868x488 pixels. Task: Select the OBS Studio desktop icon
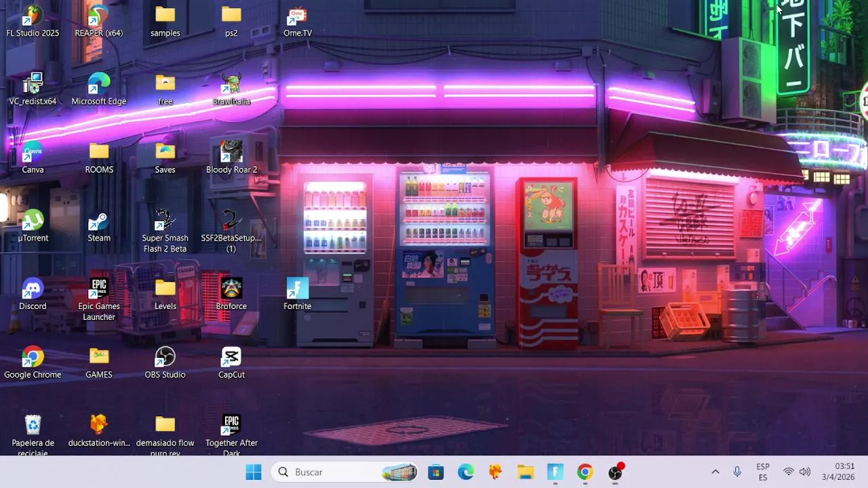165,363
